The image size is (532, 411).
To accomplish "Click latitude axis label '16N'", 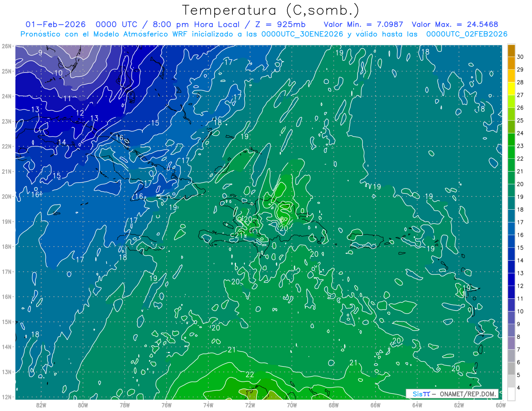I will click(6, 297).
